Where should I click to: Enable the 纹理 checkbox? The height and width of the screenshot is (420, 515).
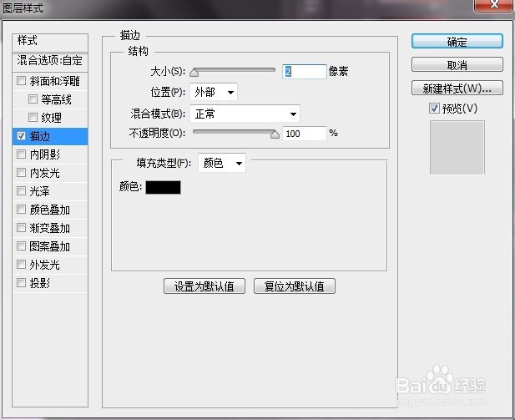(33, 118)
